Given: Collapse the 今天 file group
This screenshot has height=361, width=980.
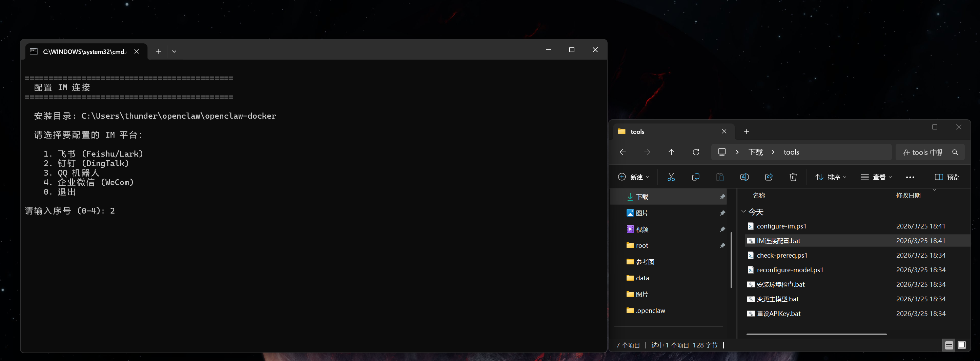Looking at the screenshot, I should [x=743, y=212].
